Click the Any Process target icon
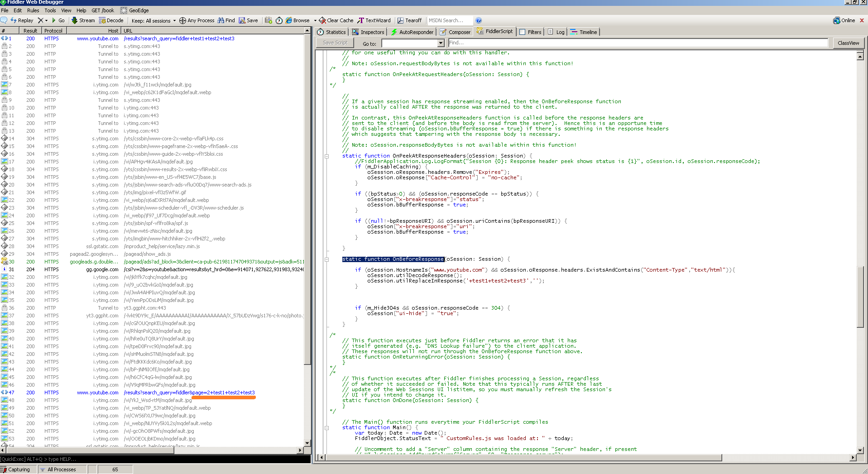868x474 pixels. pos(182,20)
